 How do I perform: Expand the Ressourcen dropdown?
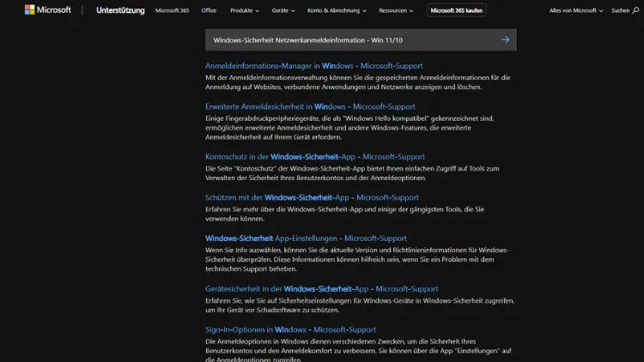[396, 10]
